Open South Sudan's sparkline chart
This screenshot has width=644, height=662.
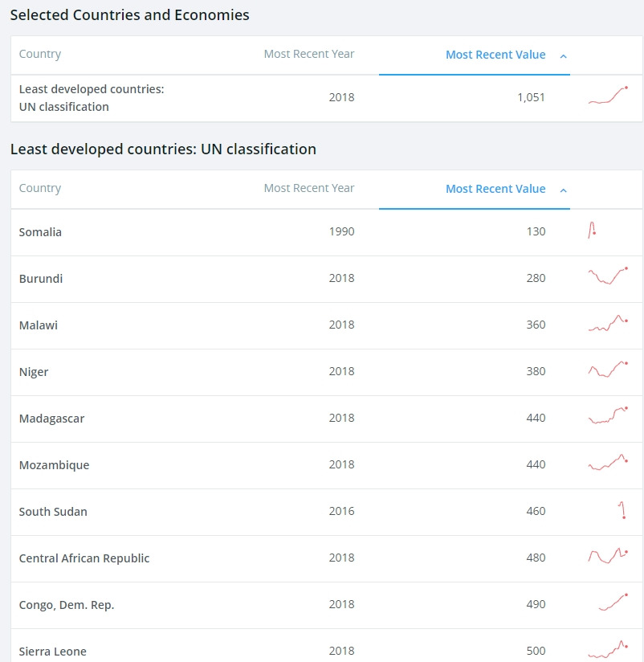click(x=622, y=510)
